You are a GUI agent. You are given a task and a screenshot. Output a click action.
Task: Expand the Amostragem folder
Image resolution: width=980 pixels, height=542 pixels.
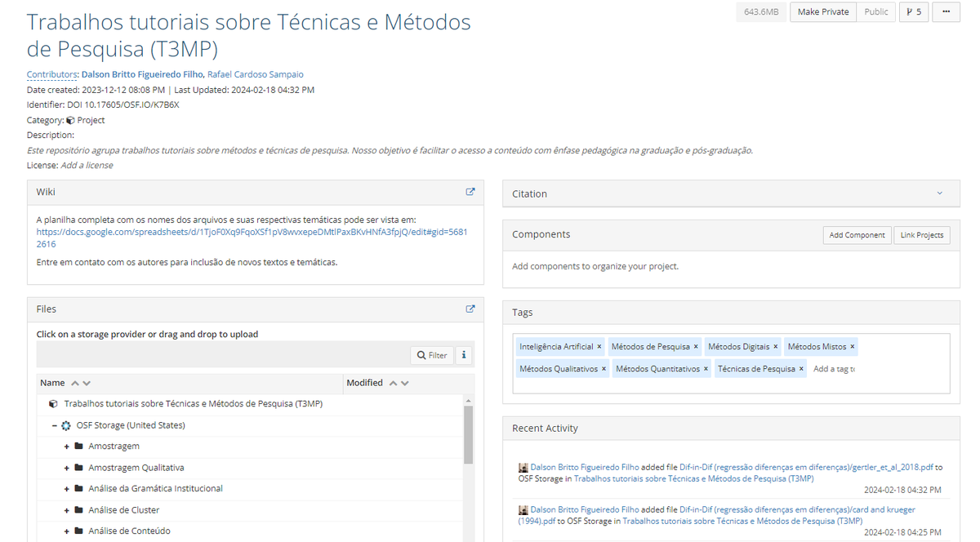click(x=67, y=446)
